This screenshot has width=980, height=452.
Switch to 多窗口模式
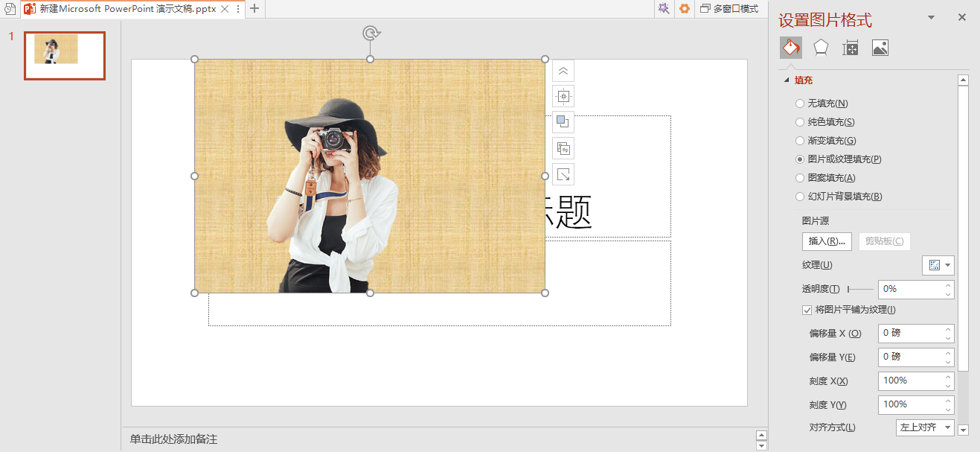pyautogui.click(x=729, y=9)
